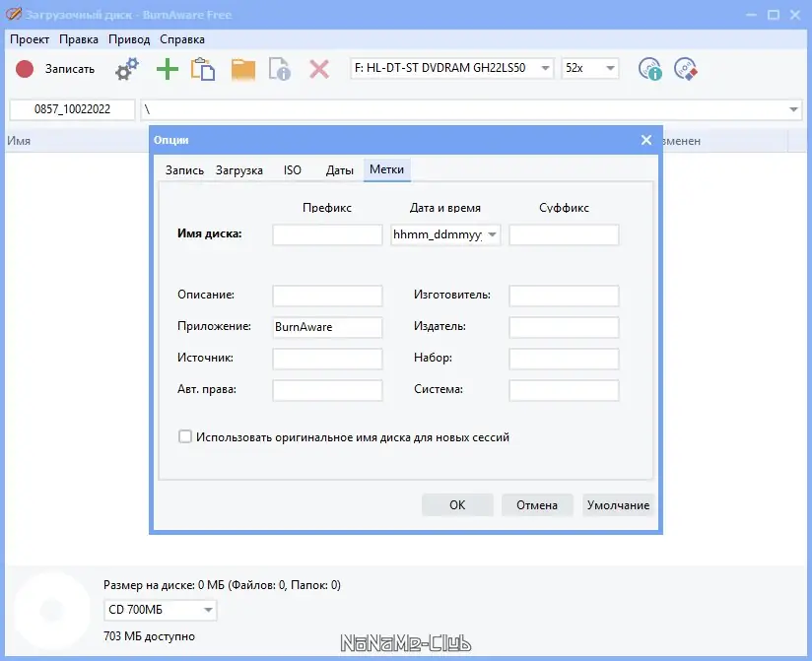Add files with the green plus icon
This screenshot has width=812, height=661.
[x=168, y=69]
